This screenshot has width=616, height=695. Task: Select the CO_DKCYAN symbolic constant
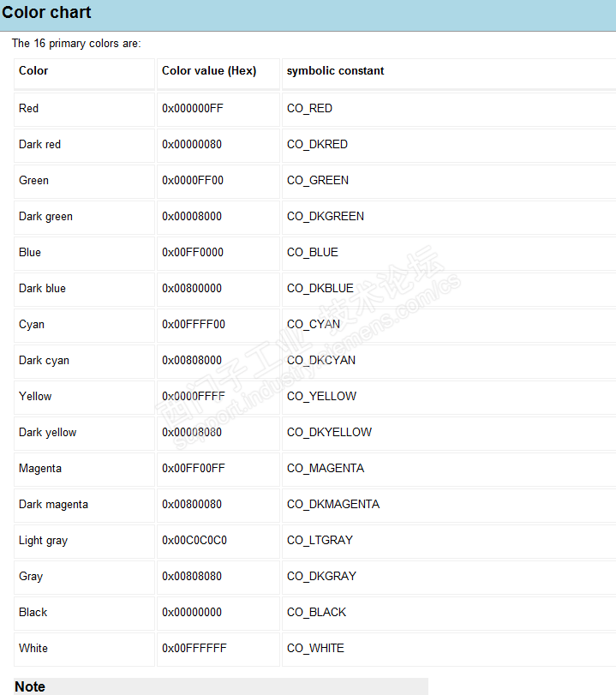tap(320, 361)
